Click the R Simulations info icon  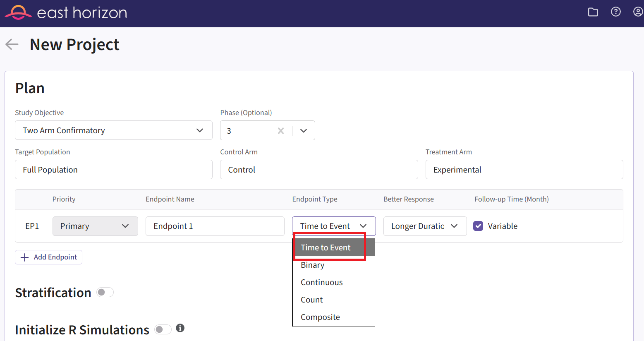[x=180, y=328]
